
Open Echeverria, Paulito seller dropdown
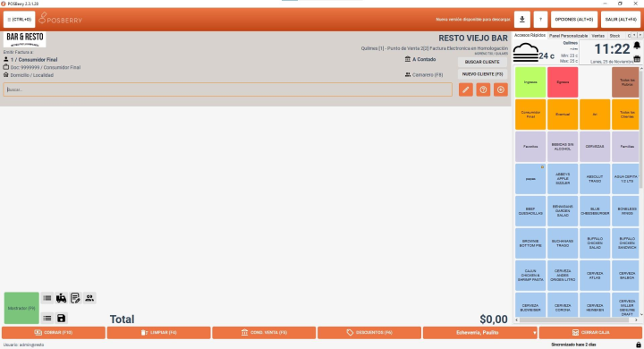click(x=480, y=333)
